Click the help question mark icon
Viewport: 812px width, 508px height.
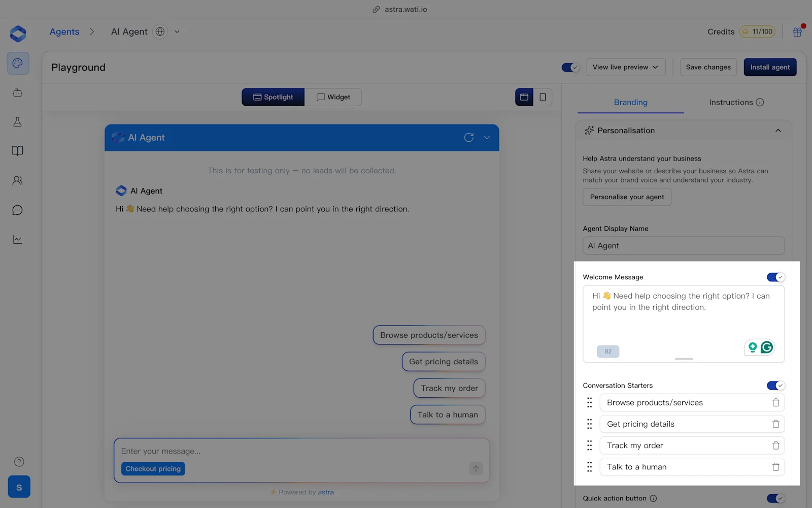click(x=19, y=461)
